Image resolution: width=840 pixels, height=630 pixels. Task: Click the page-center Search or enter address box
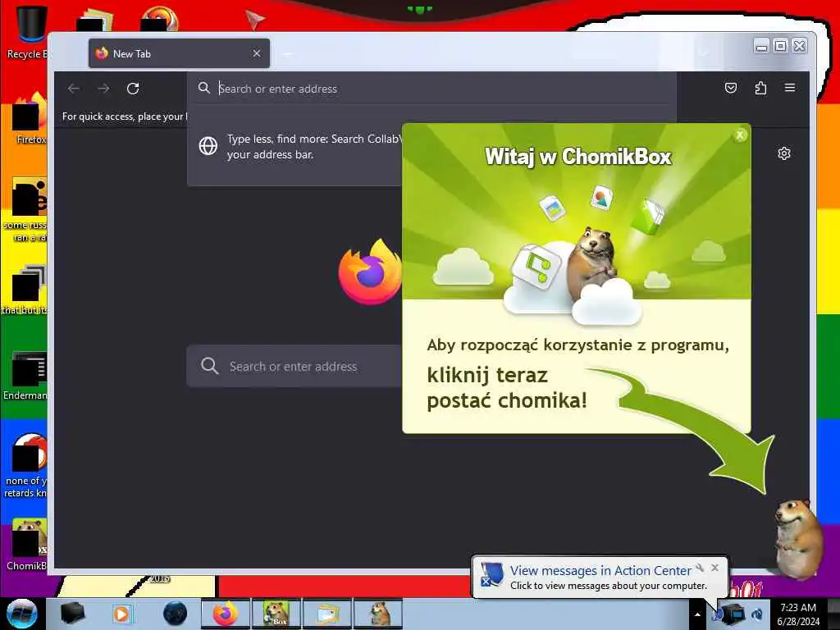(x=294, y=367)
